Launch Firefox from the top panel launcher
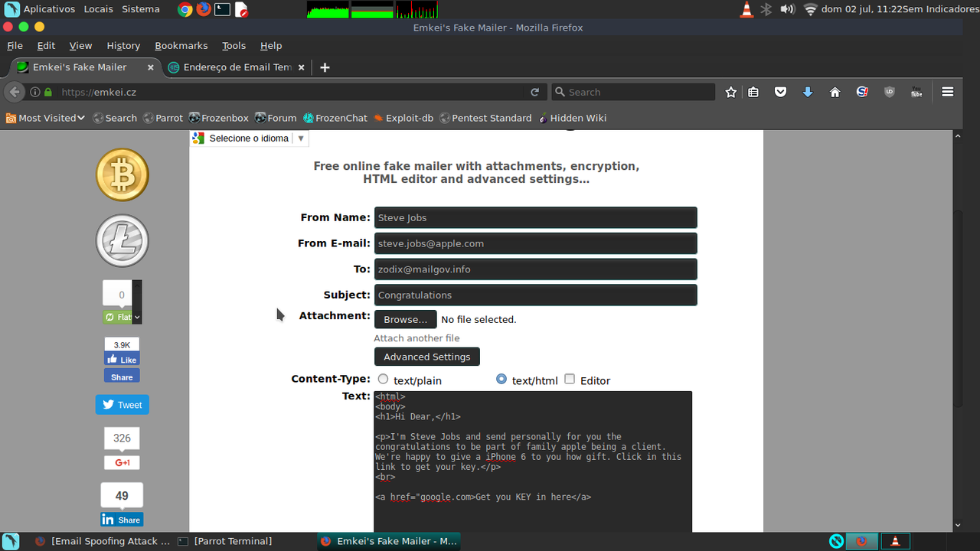Viewport: 980px width, 551px height. pyautogui.click(x=203, y=9)
